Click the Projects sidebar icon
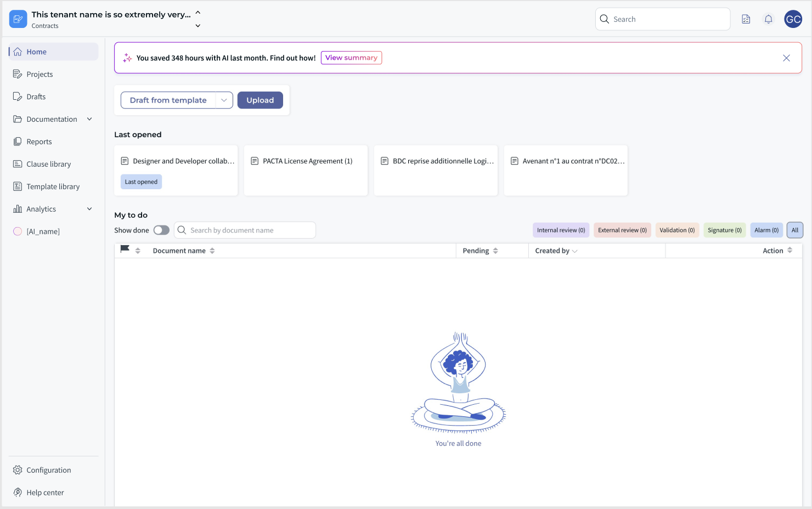The height and width of the screenshot is (509, 812). [x=18, y=74]
